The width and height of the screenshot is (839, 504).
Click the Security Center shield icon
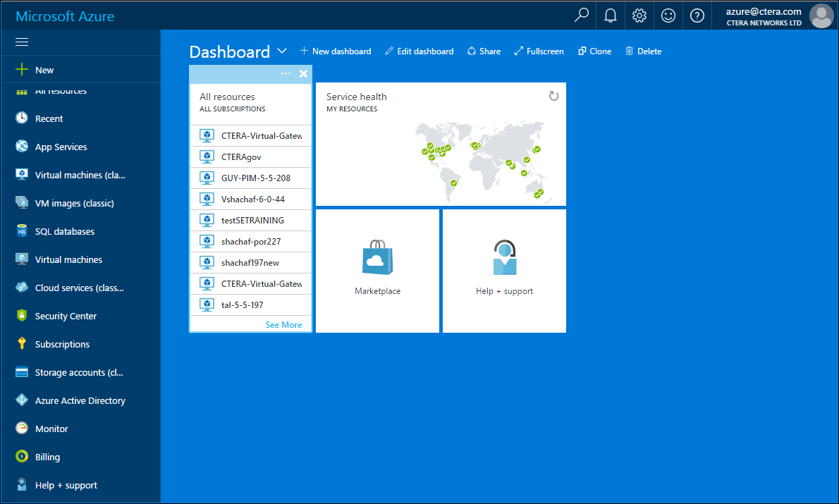click(22, 315)
